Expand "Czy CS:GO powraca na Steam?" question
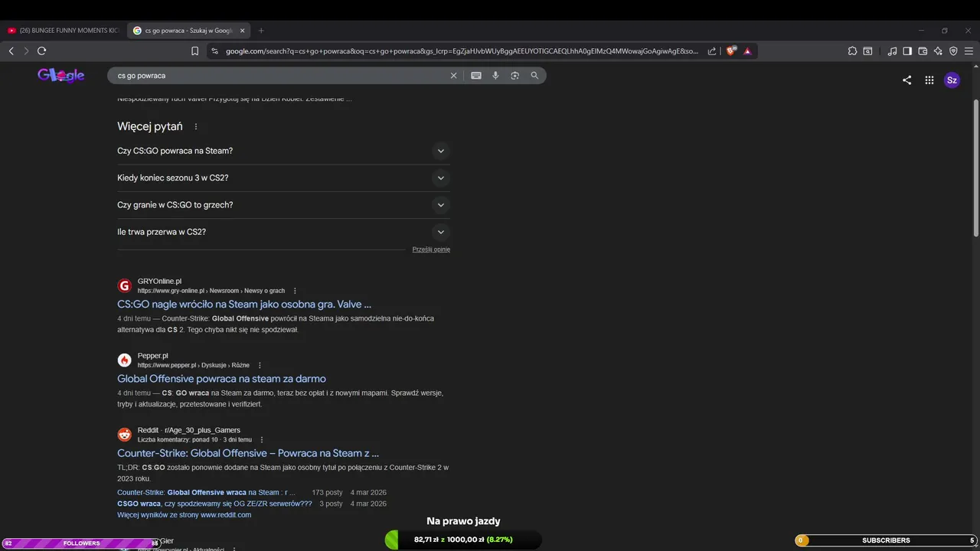This screenshot has height=551, width=980. [x=283, y=151]
